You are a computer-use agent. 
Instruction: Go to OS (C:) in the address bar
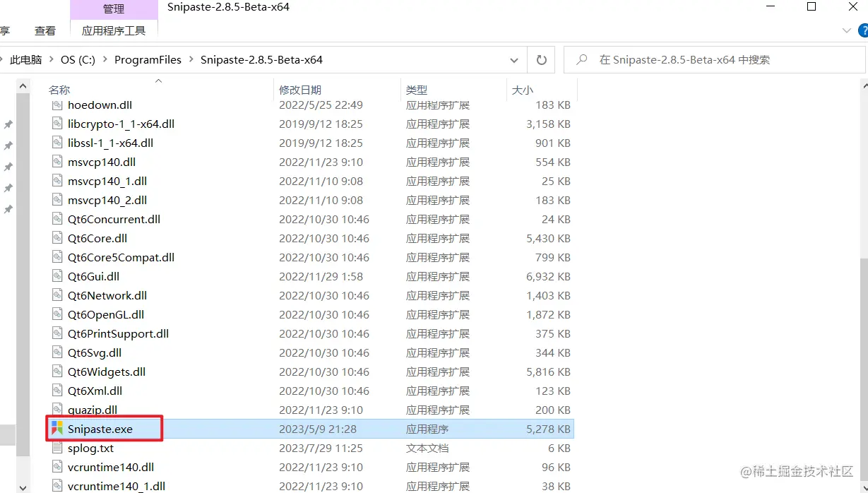[78, 60]
